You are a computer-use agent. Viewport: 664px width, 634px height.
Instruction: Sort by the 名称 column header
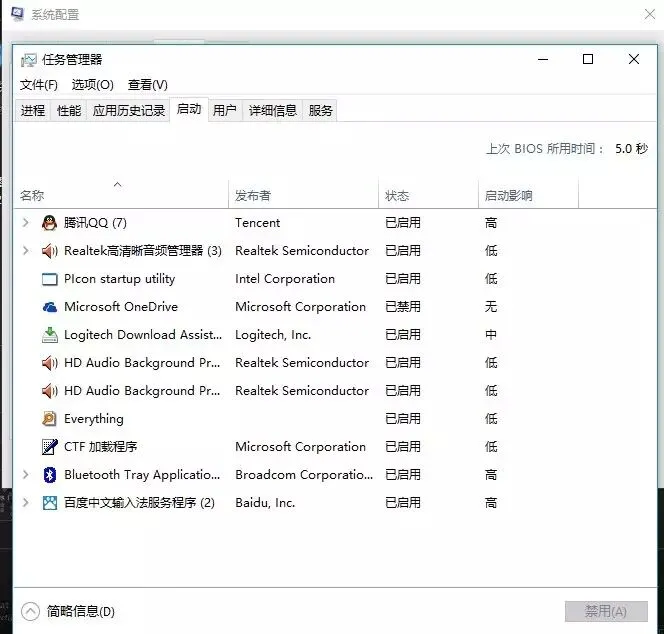point(121,195)
